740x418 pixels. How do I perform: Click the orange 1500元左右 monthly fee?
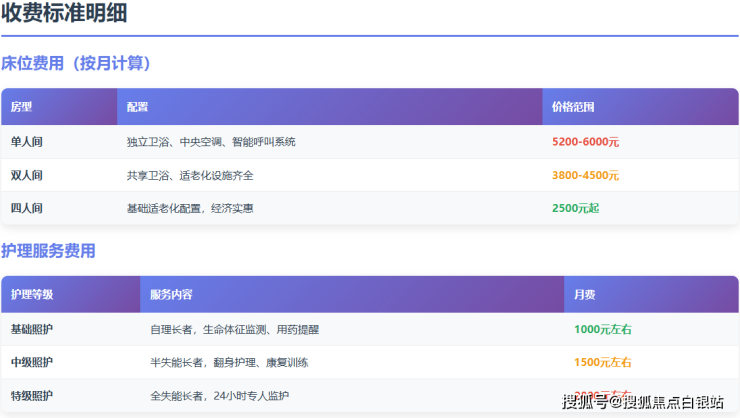(603, 362)
